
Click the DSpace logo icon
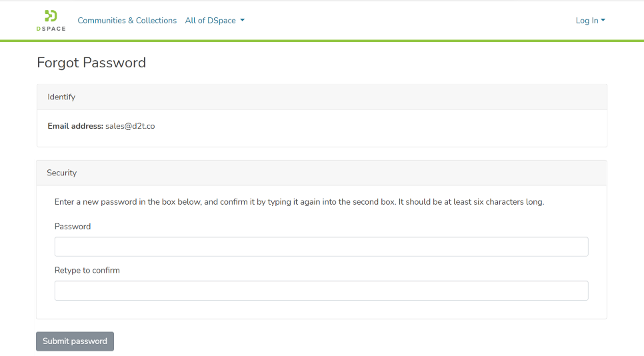point(51,16)
